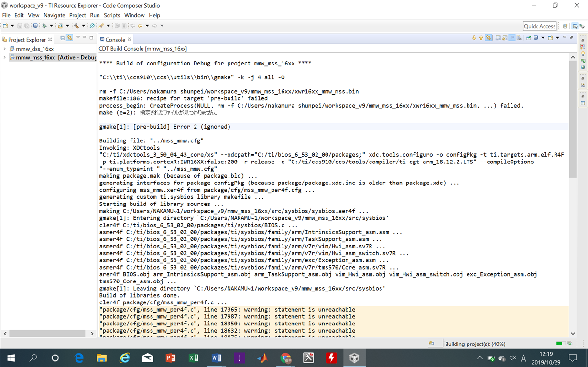The width and height of the screenshot is (588, 367).
Task: Click the Back navigation yellow arrow
Action: point(140,26)
